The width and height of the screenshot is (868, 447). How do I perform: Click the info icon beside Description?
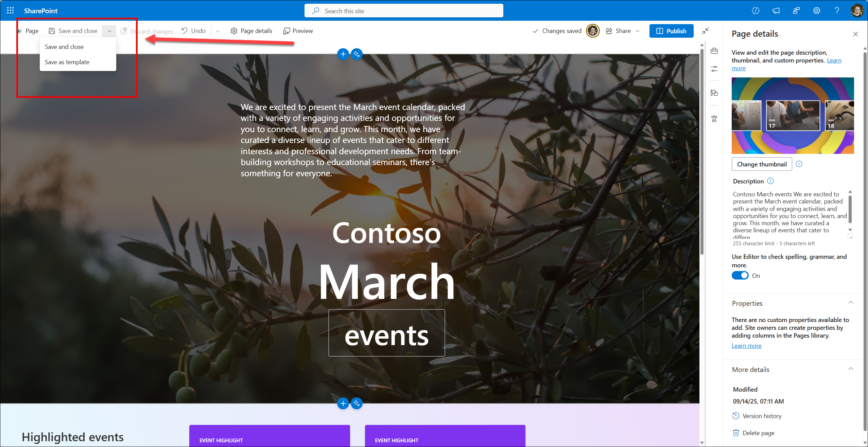pyautogui.click(x=770, y=181)
